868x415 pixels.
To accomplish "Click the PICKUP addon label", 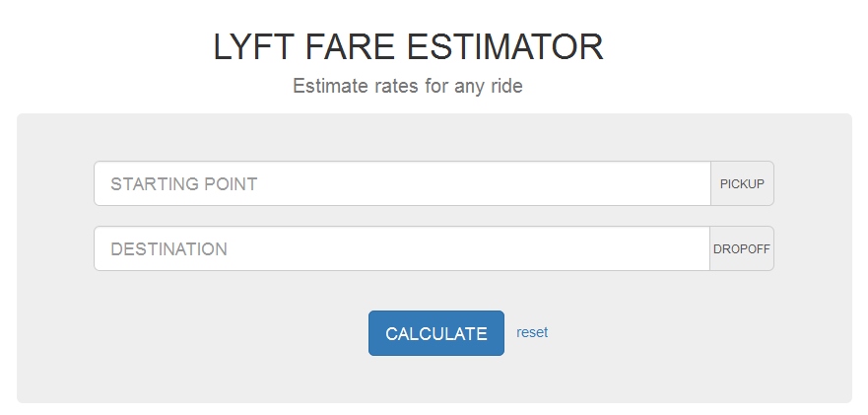I will [742, 183].
